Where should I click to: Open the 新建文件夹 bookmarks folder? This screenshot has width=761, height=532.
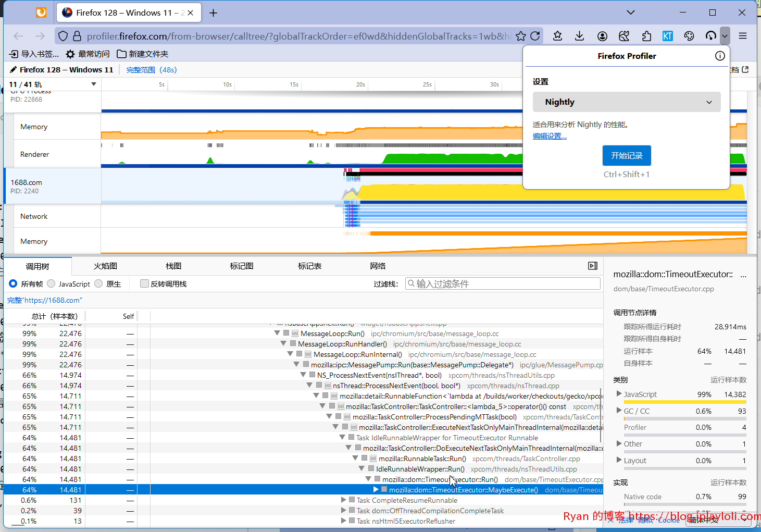(142, 54)
